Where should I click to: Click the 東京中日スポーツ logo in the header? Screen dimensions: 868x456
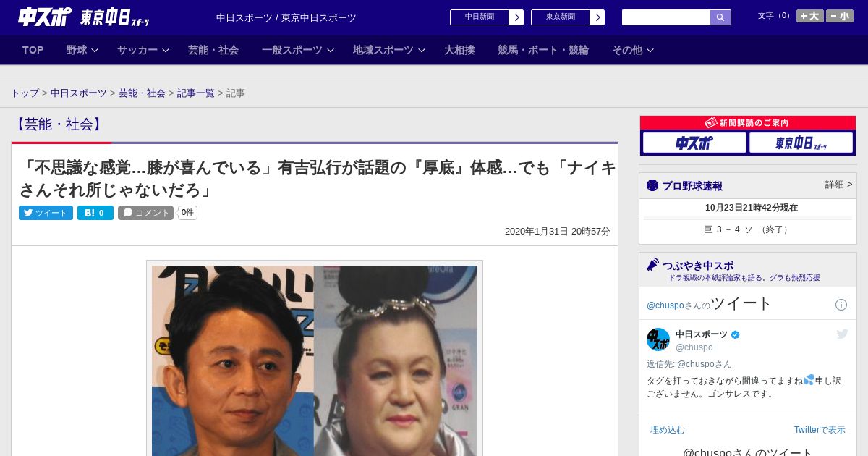click(x=115, y=17)
